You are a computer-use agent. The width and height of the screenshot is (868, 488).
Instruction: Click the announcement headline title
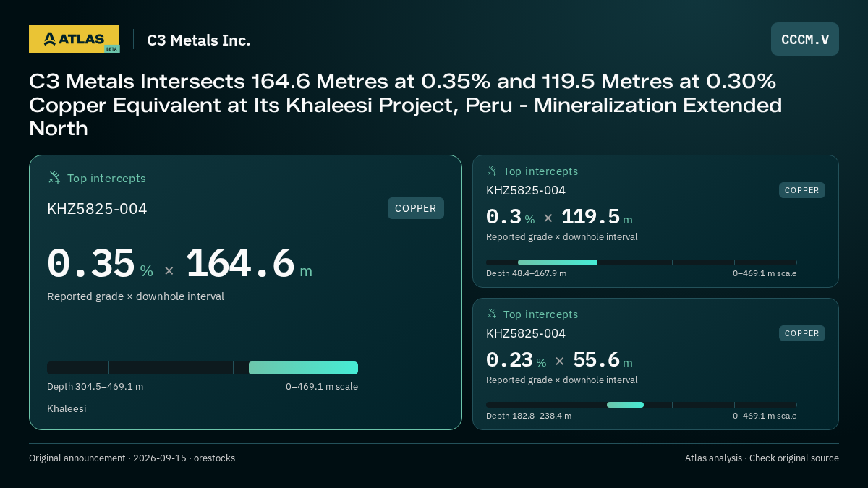pos(406,105)
